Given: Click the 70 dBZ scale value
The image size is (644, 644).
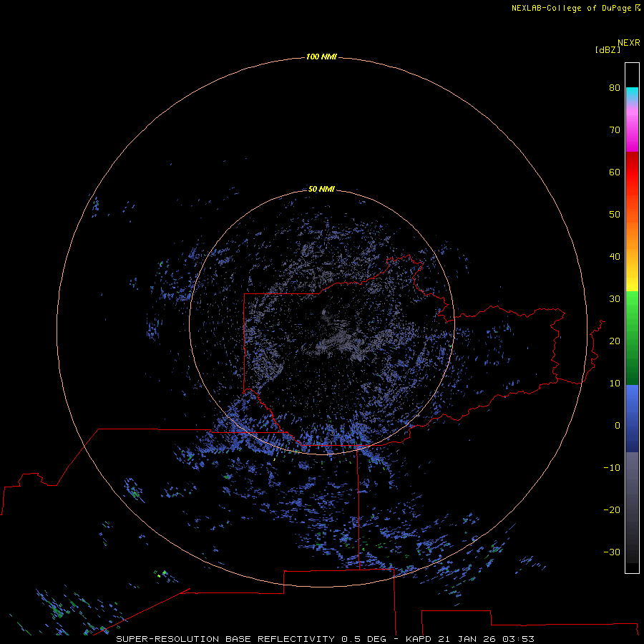Looking at the screenshot, I should point(615,130).
